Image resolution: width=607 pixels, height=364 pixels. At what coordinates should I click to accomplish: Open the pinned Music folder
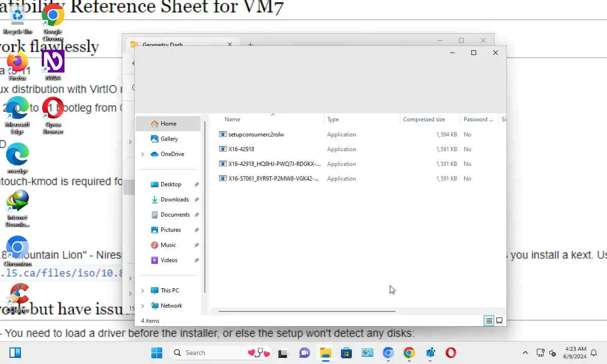click(168, 245)
